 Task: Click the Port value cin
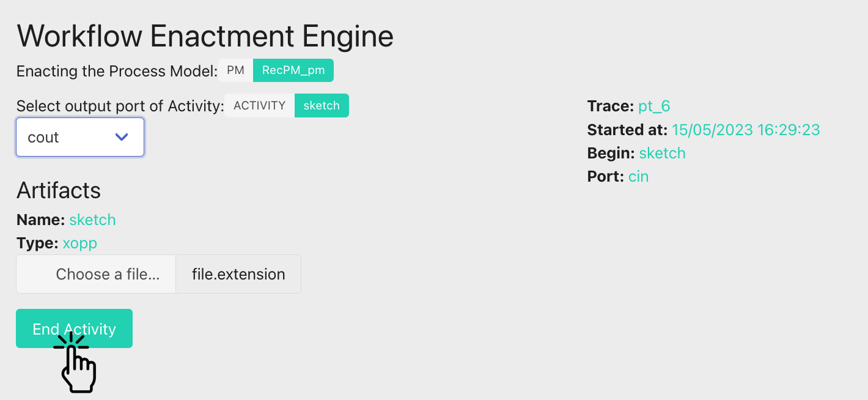point(638,177)
